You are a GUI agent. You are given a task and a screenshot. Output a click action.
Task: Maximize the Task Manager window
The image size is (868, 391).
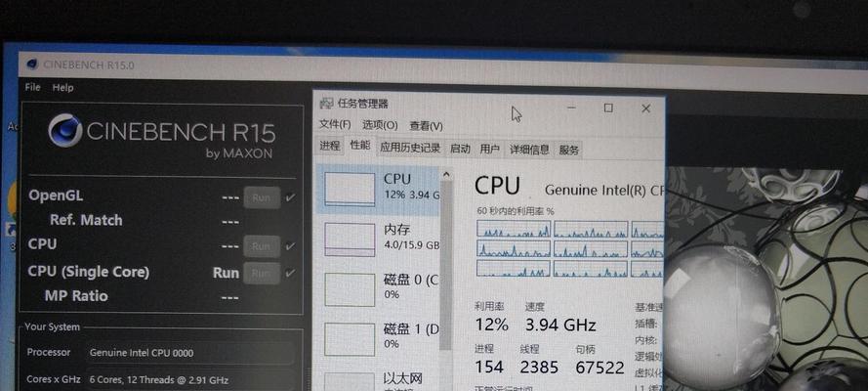[x=608, y=108]
